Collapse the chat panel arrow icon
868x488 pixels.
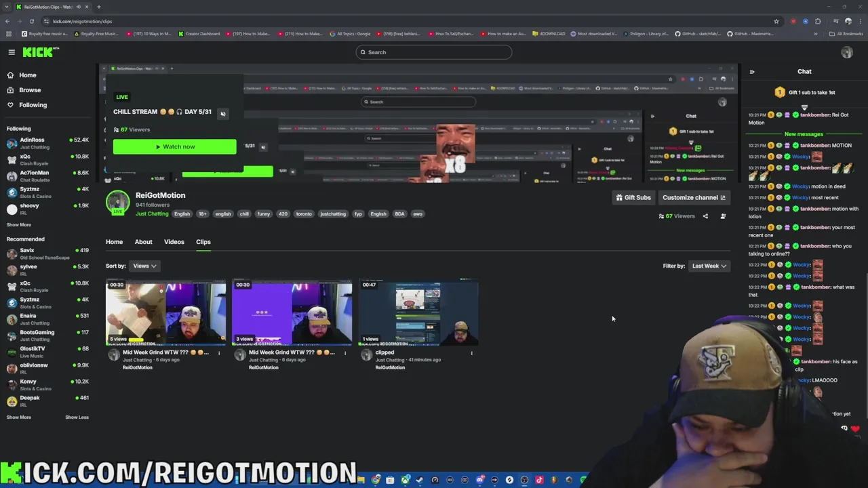(x=752, y=71)
